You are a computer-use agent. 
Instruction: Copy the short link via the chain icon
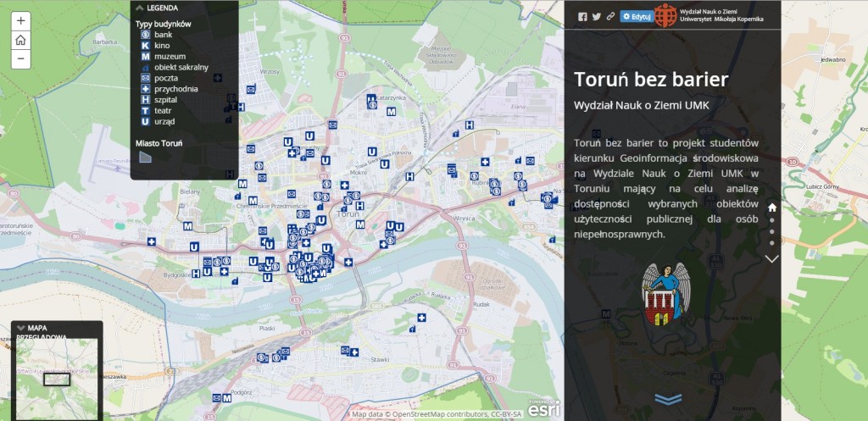(610, 17)
